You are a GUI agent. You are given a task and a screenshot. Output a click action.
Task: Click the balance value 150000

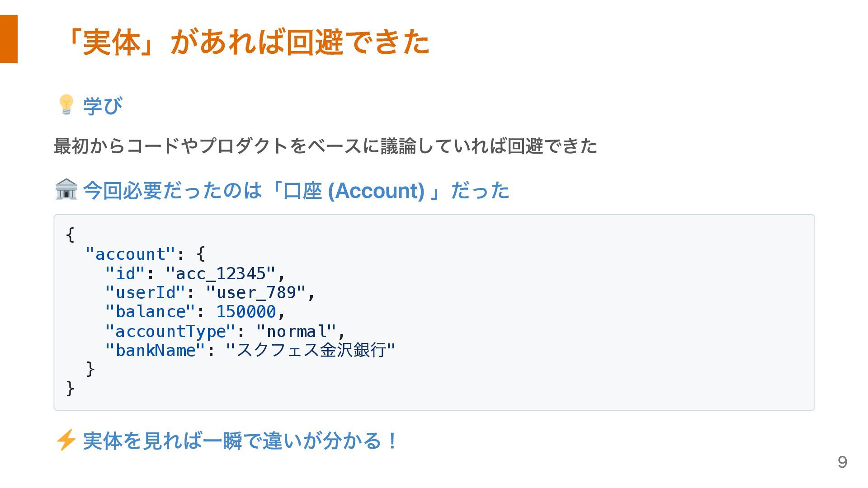pos(246,312)
